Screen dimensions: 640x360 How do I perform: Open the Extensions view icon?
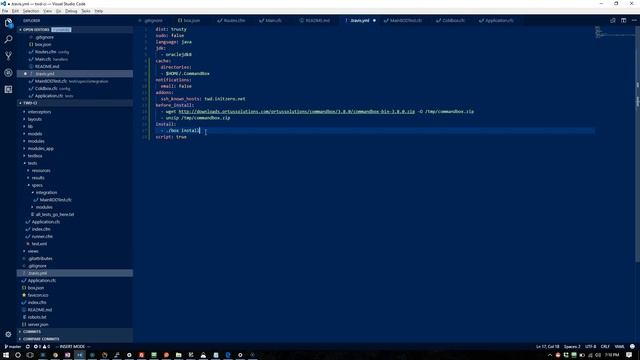click(8, 89)
